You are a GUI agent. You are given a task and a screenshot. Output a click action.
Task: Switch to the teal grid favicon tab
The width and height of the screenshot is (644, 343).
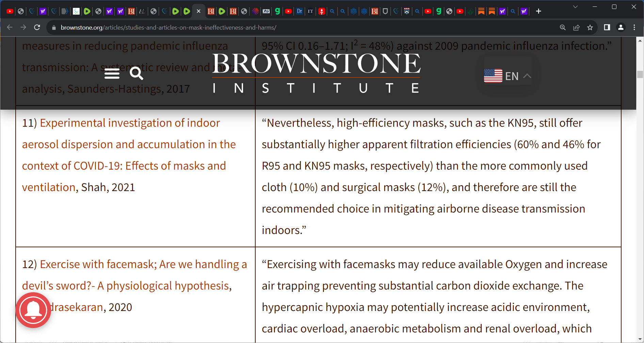(x=76, y=11)
